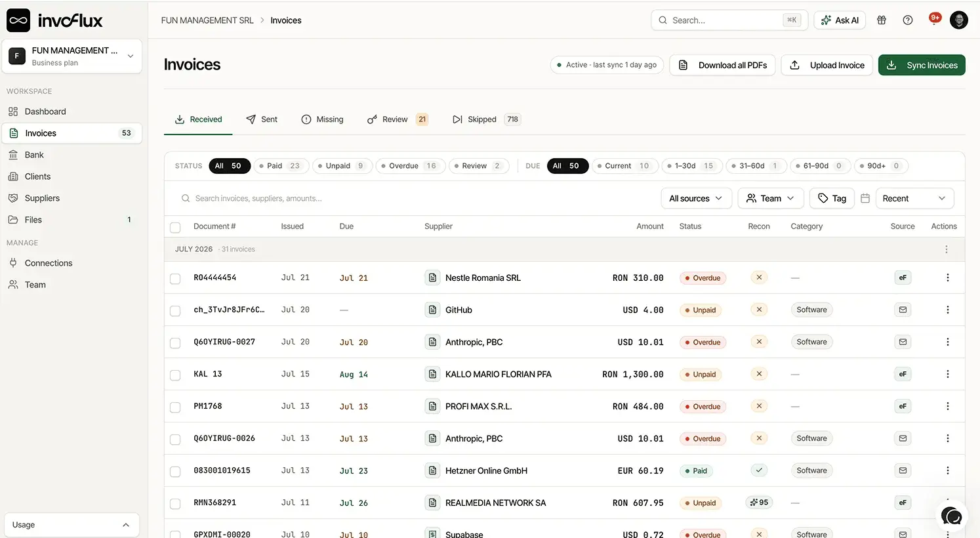Open the Ask AI assistant
The image size is (980, 538).
[840, 20]
